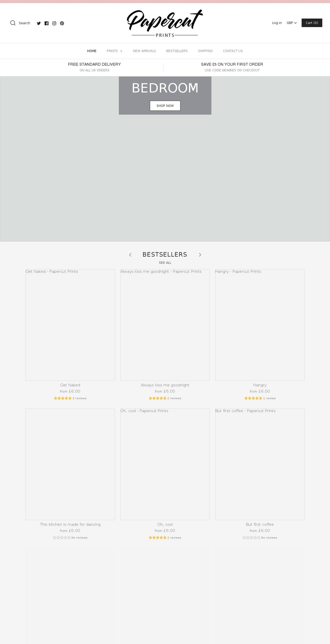Click '1 review' under Hangry
Screen dimensions: 330x644
pos(269,398)
